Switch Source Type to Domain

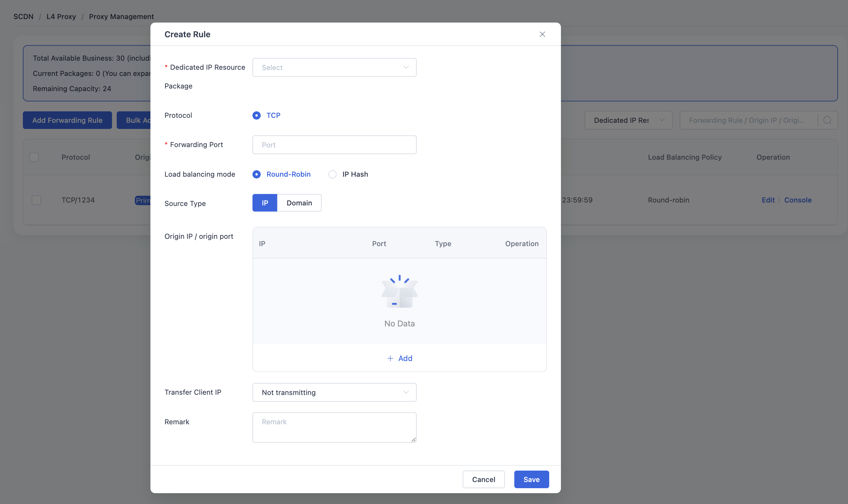[299, 203]
